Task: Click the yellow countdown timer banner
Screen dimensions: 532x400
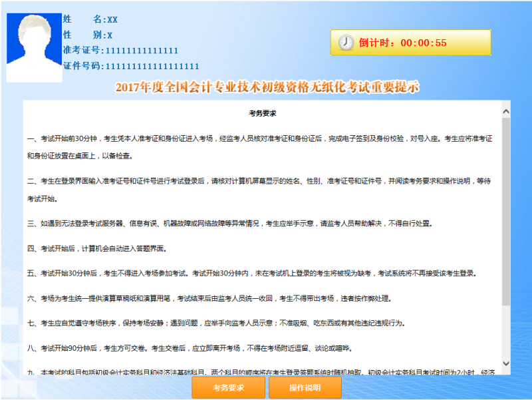Action: click(x=412, y=42)
